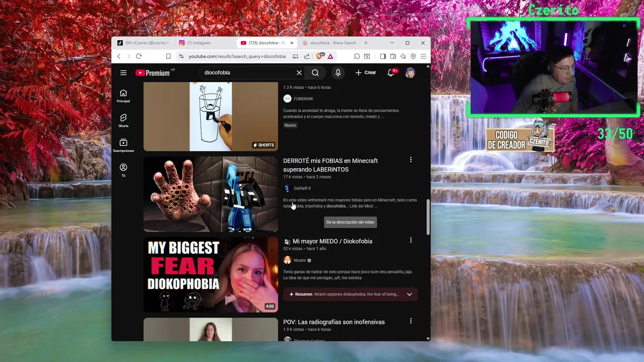This screenshot has width=644, height=362.
Task: Open the FUNDRAW channel link
Action: 303,99
